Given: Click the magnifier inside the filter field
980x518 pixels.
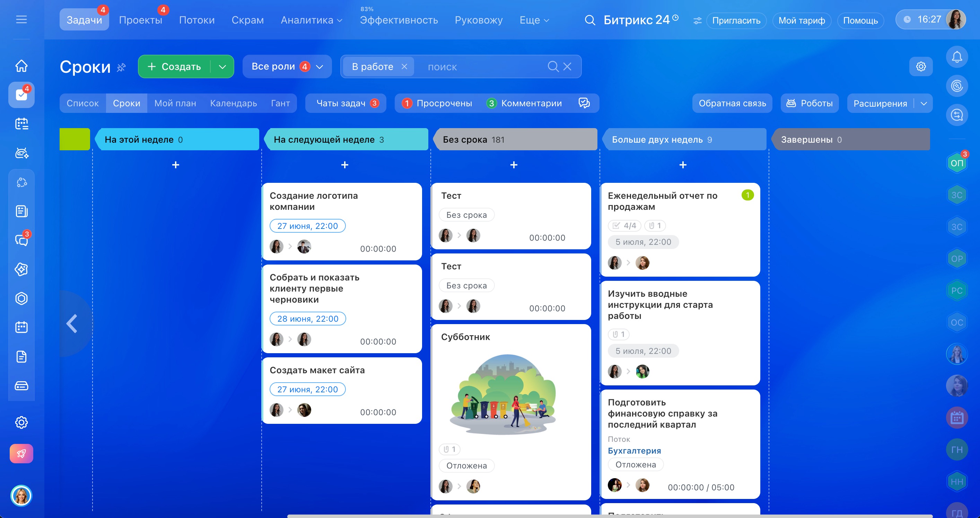Looking at the screenshot, I should [553, 66].
